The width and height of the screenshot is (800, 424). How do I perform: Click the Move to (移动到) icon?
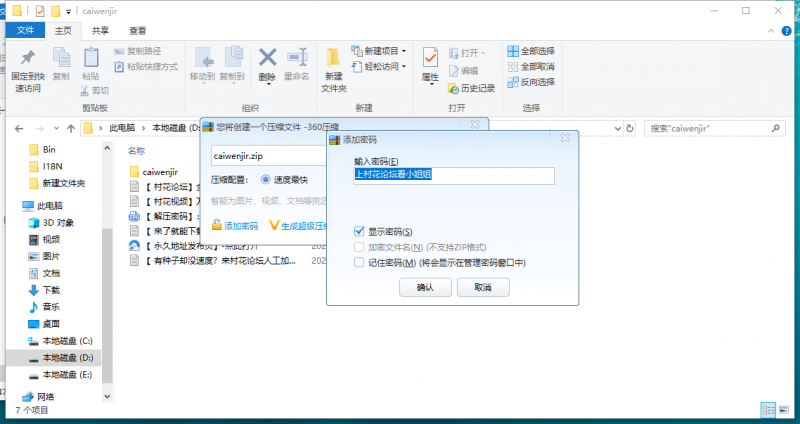pos(202,62)
